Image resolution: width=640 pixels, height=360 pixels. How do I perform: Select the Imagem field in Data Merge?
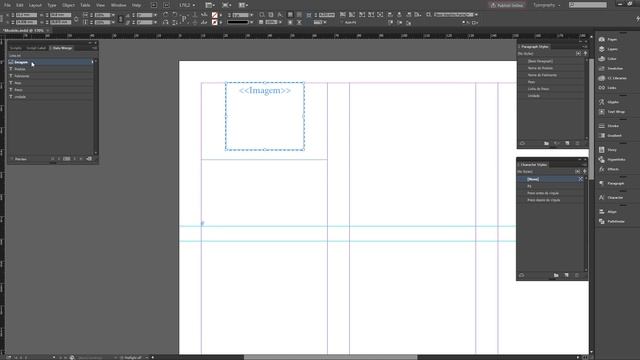[51, 62]
